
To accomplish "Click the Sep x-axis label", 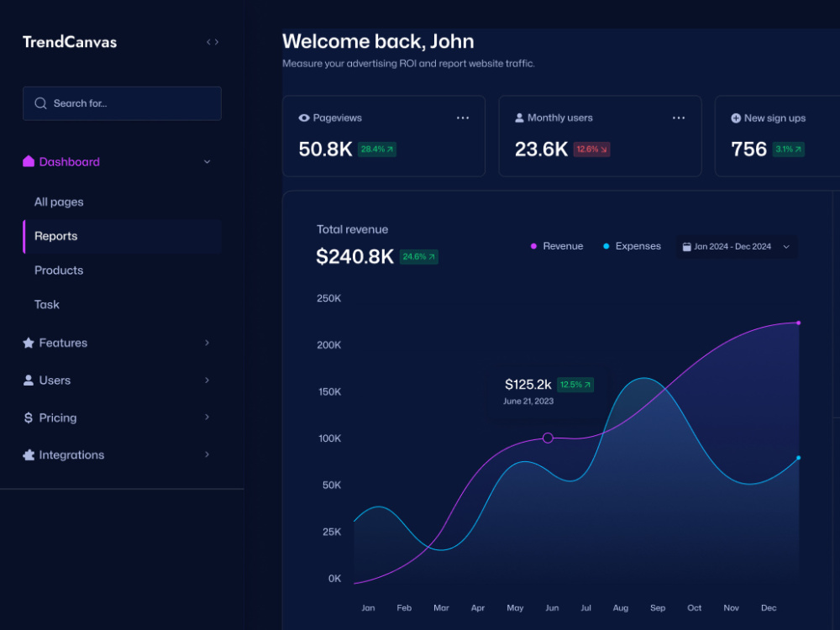I will pos(658,608).
